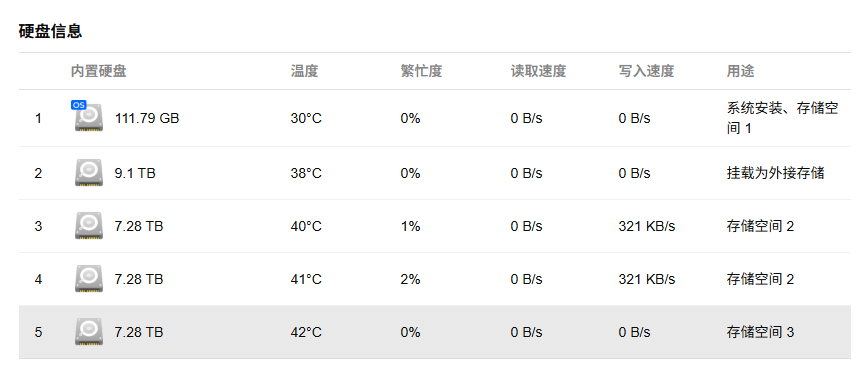This screenshot has height=374, width=864.
Task: Click the 硬盘信息 section title
Action: coord(50,31)
